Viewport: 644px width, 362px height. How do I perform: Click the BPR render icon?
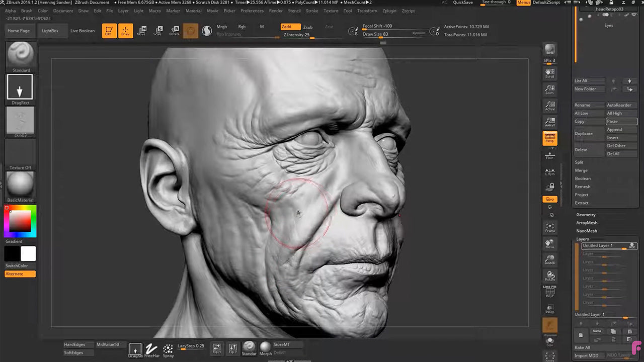click(549, 49)
